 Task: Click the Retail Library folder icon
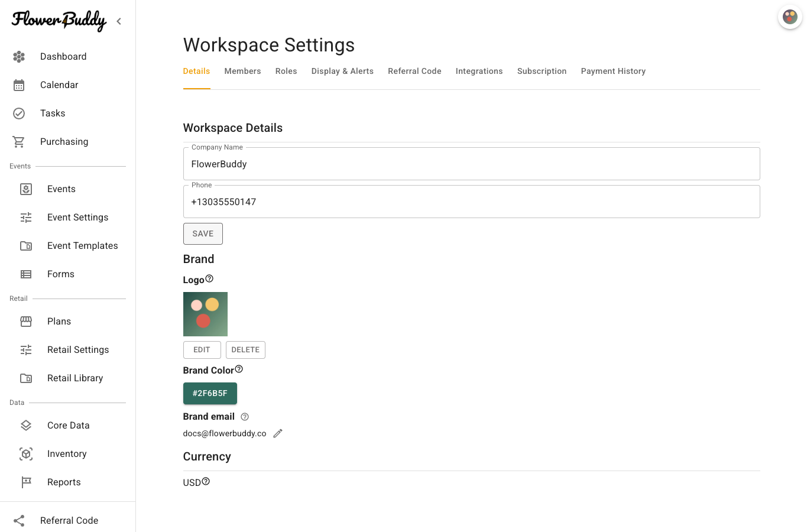pyautogui.click(x=26, y=378)
